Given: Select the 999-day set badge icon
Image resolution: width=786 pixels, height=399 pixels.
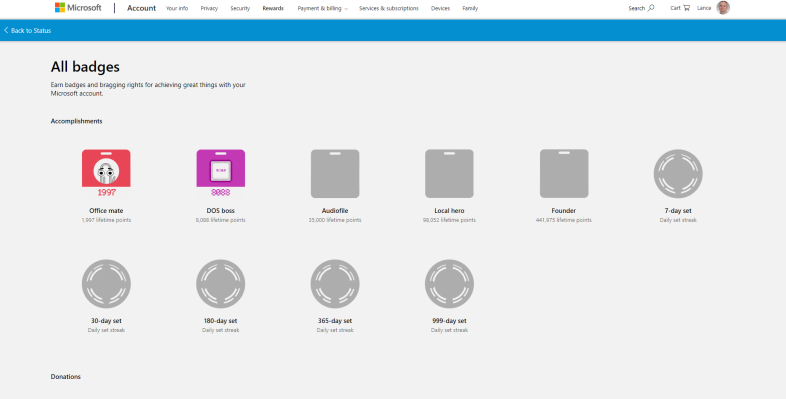Looking at the screenshot, I should pos(449,284).
